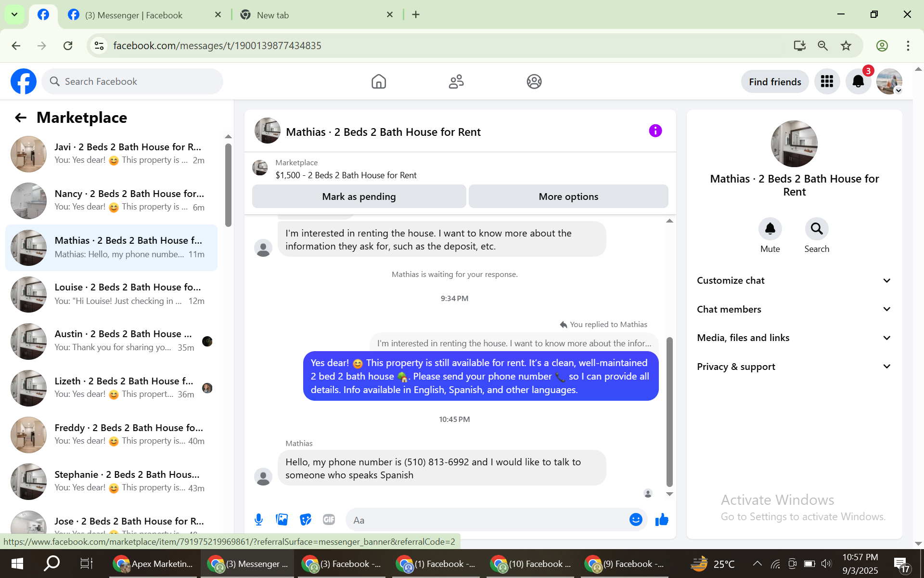Open Nancy conversation
This screenshot has width=924, height=578.
tap(112, 200)
